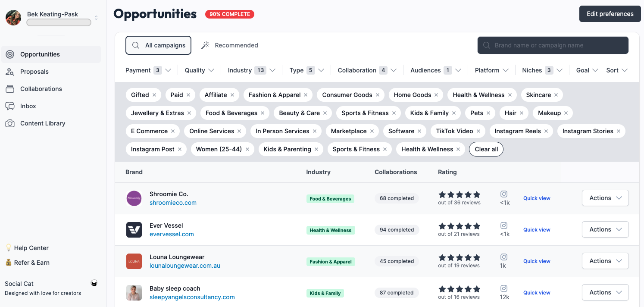Image resolution: width=644 pixels, height=307 pixels.
Task: Open Actions dropdown for Louna Loungewear
Action: (x=605, y=261)
